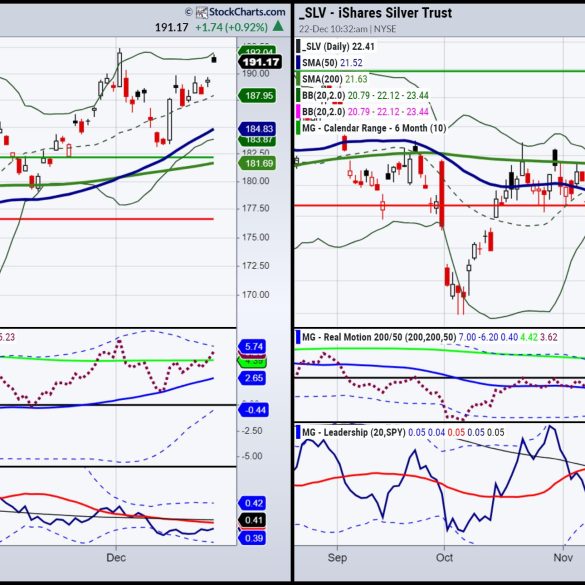Viewport: 585px width, 585px height.
Task: Click the StockCharts.com logo icon
Action: 202,13
